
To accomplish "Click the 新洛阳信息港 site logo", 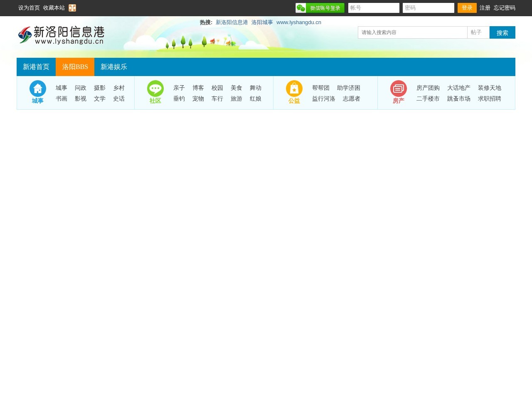I will click(x=61, y=36).
